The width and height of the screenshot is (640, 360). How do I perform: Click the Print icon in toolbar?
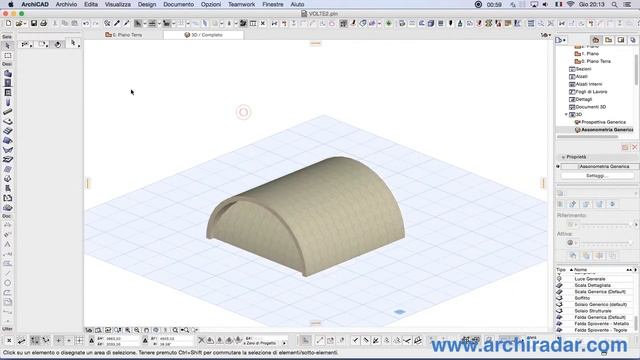[43, 24]
